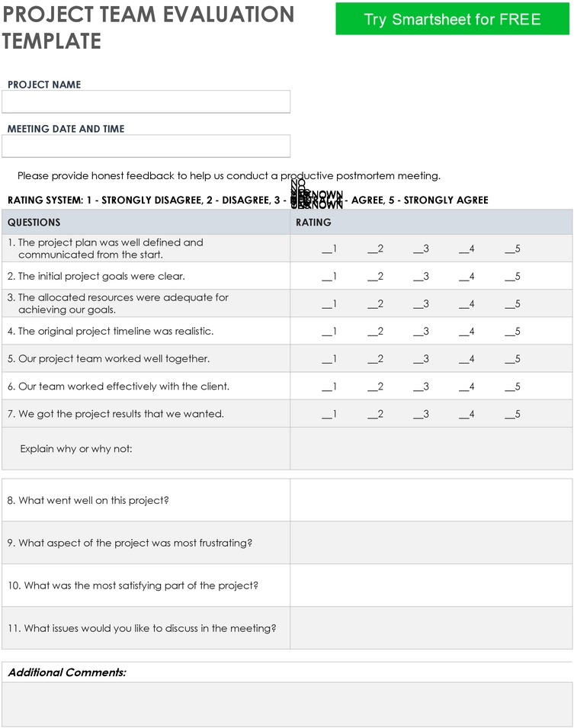Click the Additional Comments text area

[x=287, y=704]
